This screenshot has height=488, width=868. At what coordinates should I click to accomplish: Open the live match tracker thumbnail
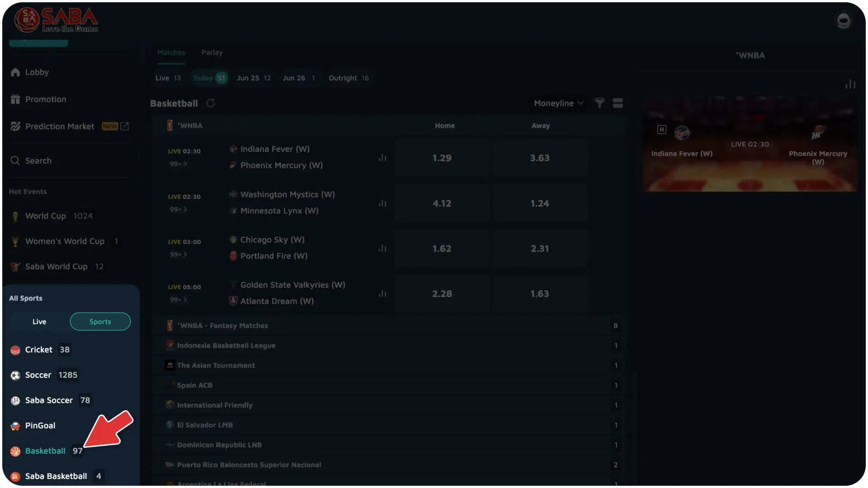click(x=750, y=144)
